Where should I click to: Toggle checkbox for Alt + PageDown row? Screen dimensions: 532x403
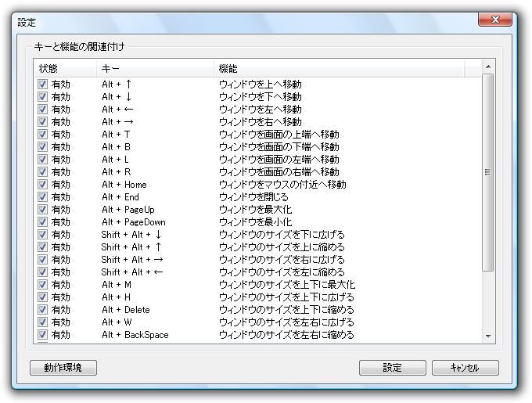(42, 222)
